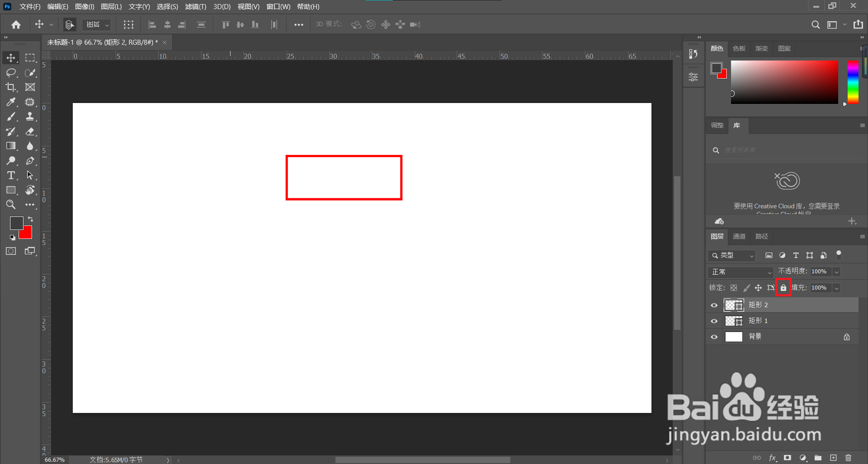The height and width of the screenshot is (464, 868).
Task: Select the Rectangular Marquee tool
Action: [x=30, y=58]
